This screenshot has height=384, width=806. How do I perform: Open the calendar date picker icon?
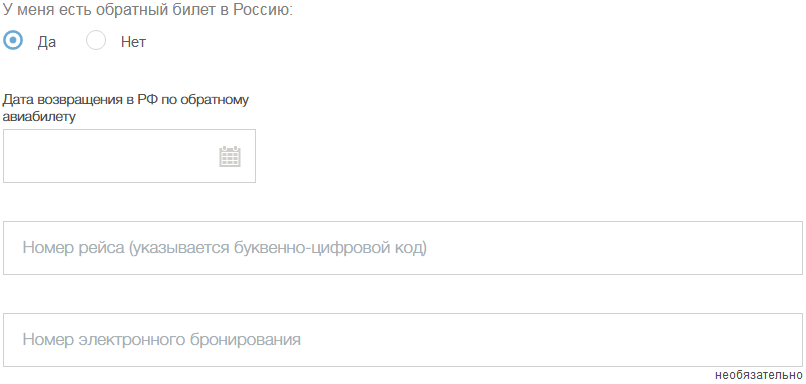coord(230,156)
